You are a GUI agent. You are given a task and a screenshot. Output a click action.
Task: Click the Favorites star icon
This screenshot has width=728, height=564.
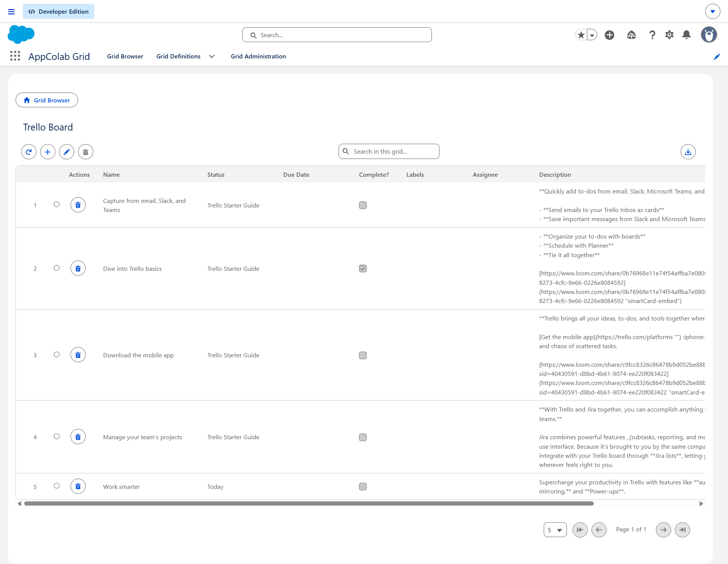tap(581, 35)
